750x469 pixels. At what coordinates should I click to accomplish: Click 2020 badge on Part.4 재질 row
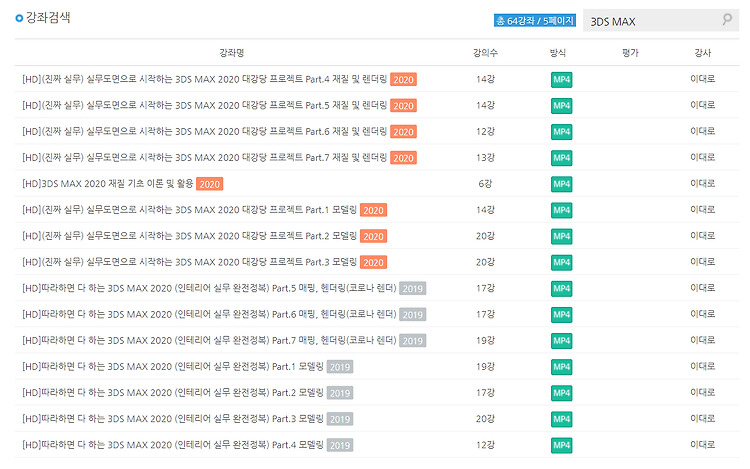pyautogui.click(x=403, y=79)
